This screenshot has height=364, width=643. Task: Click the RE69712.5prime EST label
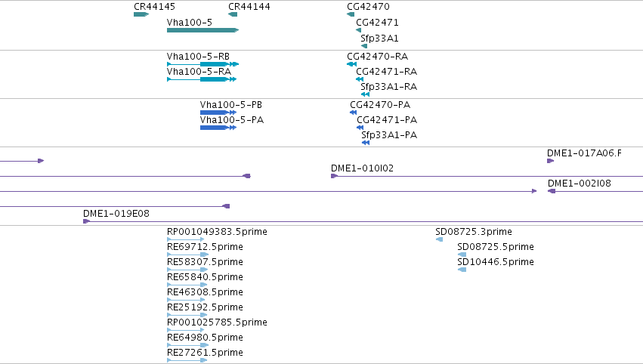[x=205, y=247]
